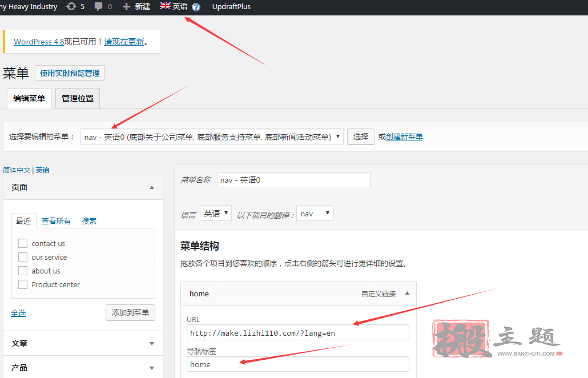Image resolution: width=588 pixels, height=378 pixels.
Task: Click the 导航标签 input field
Action: tap(298, 364)
